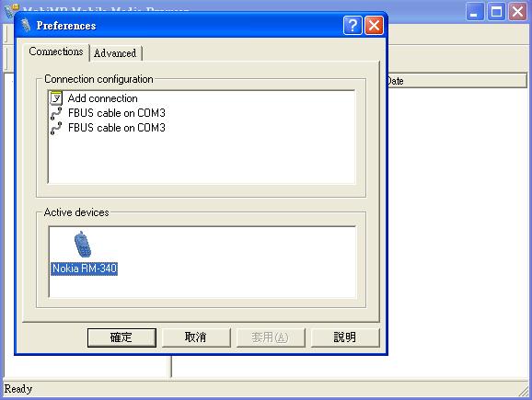The height and width of the screenshot is (400, 532).
Task: Click the Date column header
Action: coord(457,81)
